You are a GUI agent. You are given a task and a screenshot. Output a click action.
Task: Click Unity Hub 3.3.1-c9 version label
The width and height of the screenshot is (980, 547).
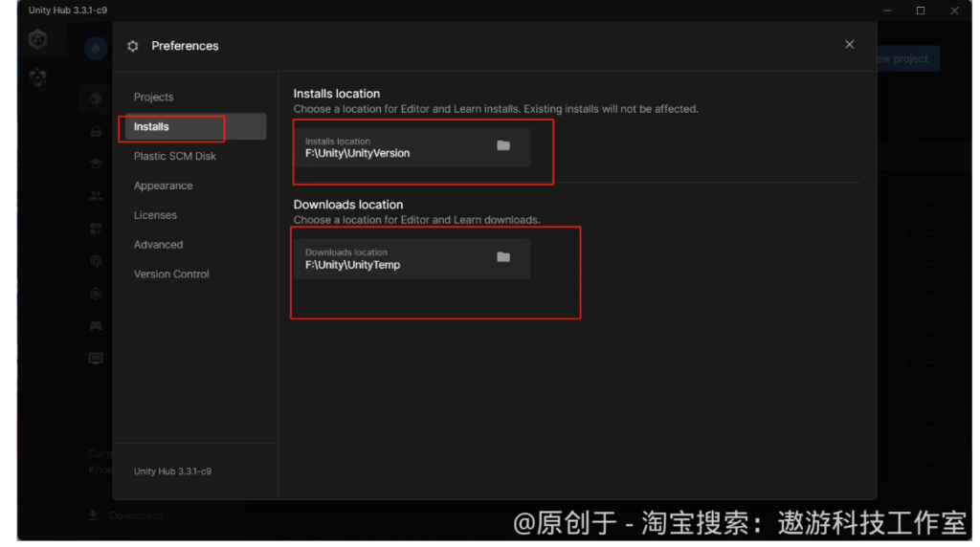[172, 471]
